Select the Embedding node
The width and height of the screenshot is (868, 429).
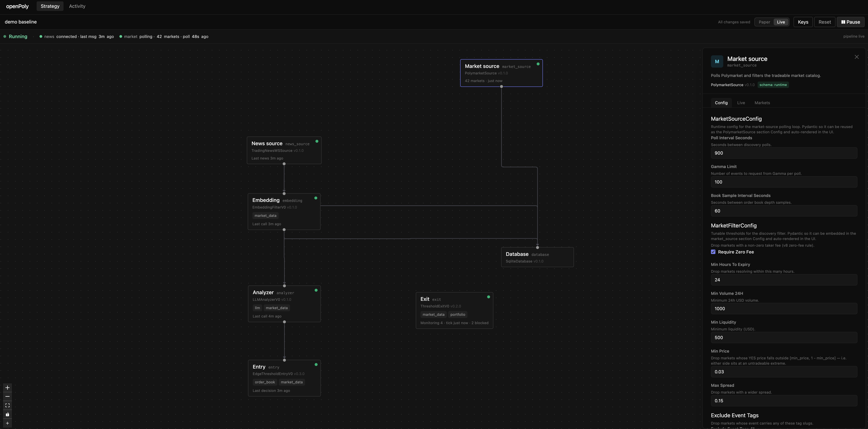pyautogui.click(x=284, y=211)
